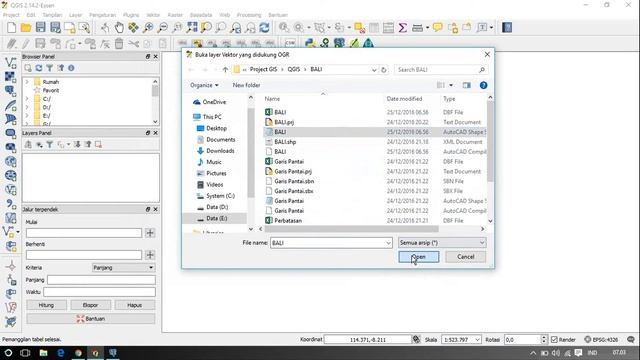This screenshot has width=640, height=360.
Task: Open the Raster menu
Action: click(175, 15)
